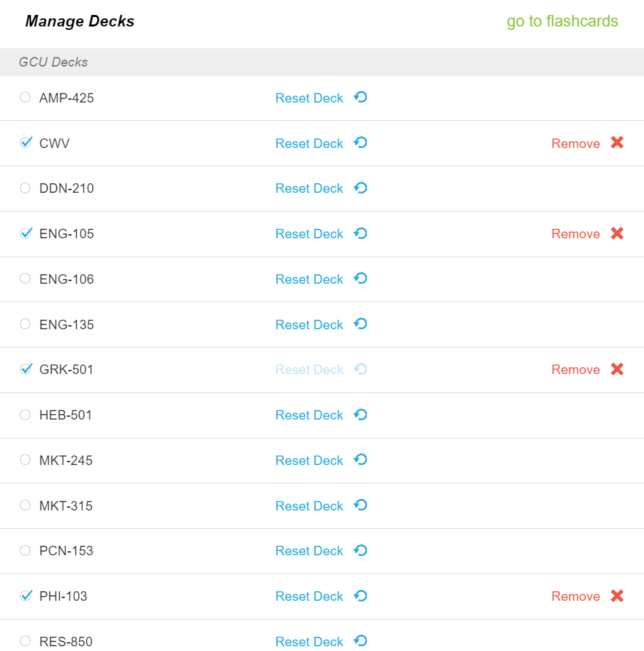This screenshot has width=644, height=651.
Task: Select the AMP-425 deck radio button
Action: click(25, 97)
